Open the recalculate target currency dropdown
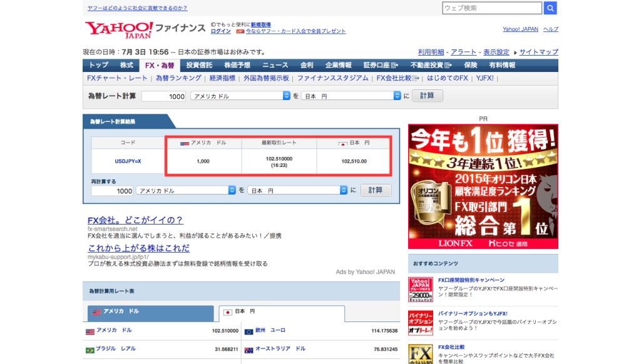This screenshot has width=641, height=364. [297, 190]
